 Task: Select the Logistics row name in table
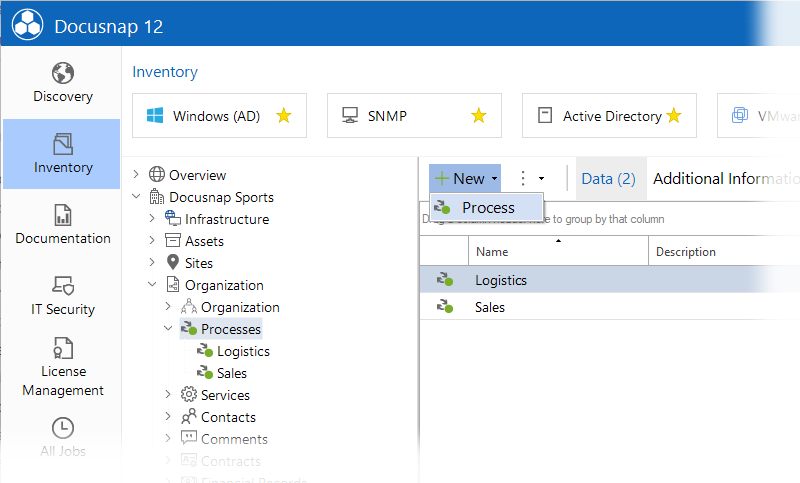501,280
